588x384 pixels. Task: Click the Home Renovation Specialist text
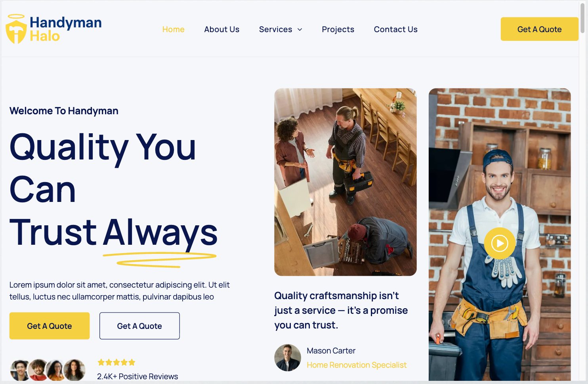coord(357,365)
